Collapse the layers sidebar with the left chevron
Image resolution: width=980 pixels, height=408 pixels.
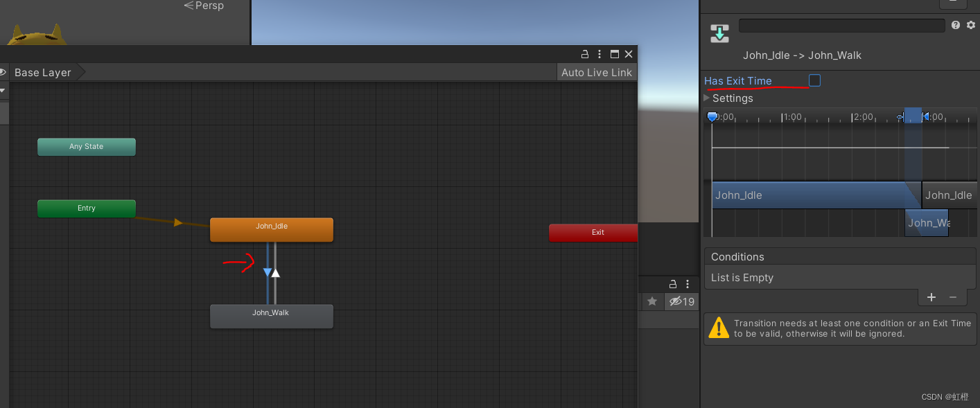[x=2, y=90]
